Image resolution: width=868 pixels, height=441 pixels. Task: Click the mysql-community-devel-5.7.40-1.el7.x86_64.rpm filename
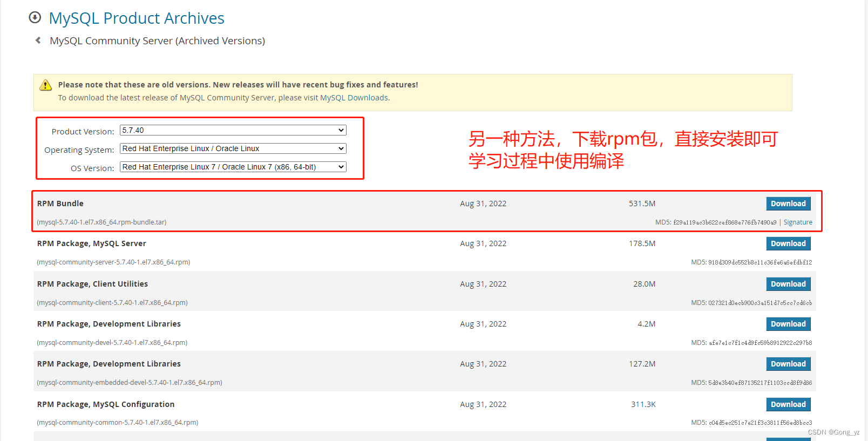pos(112,343)
